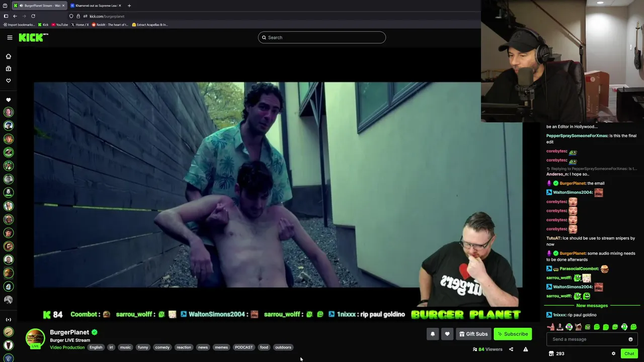The height and width of the screenshot is (362, 644).
Task: Open Reddit bookmark
Action: tap(110, 25)
